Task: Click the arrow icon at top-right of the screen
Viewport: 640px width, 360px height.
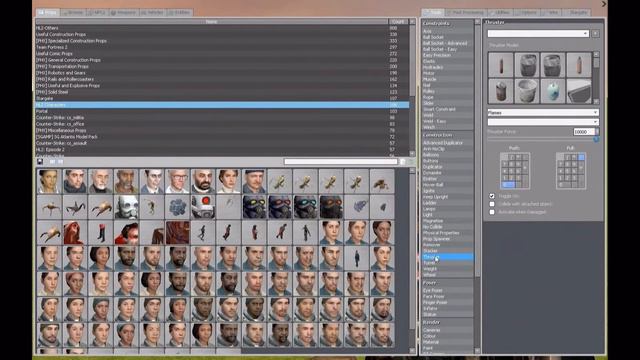Action: (x=603, y=4)
